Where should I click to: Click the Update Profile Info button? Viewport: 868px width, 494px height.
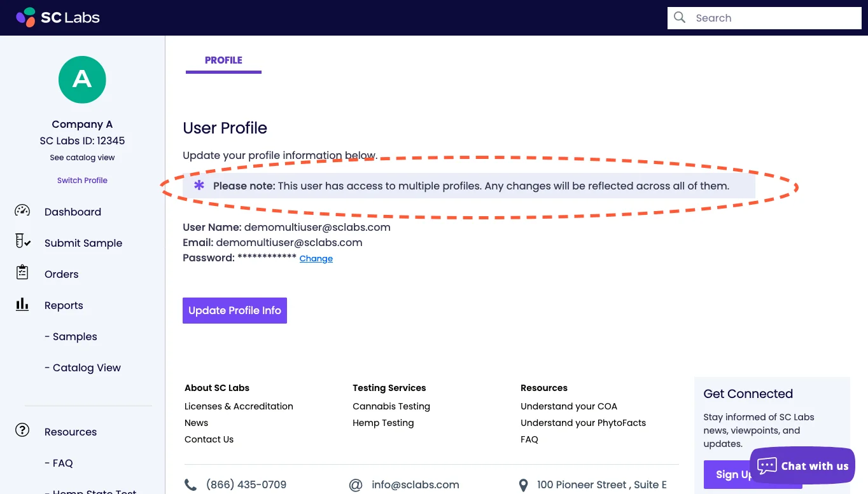235,310
